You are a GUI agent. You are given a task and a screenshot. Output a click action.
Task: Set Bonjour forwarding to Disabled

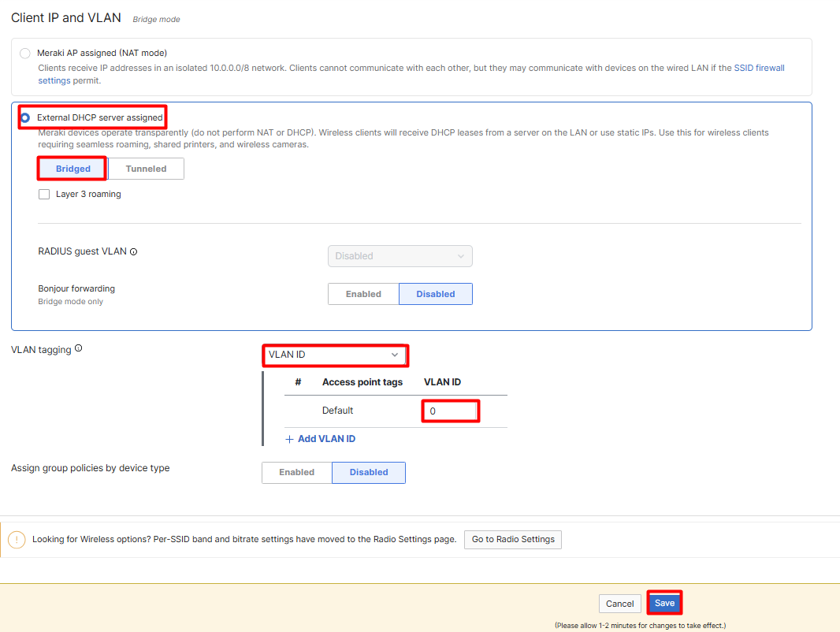click(x=436, y=294)
